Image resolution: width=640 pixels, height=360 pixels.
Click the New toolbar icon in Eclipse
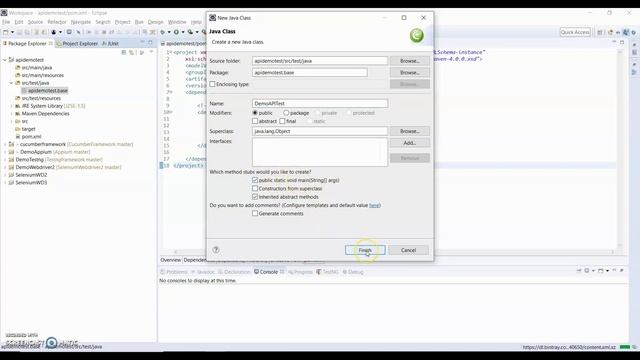tap(6, 32)
